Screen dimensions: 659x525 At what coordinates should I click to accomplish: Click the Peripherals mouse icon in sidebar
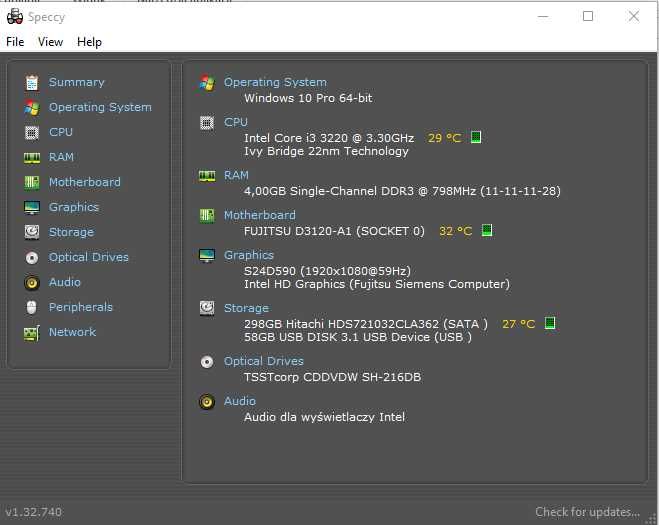(32, 307)
